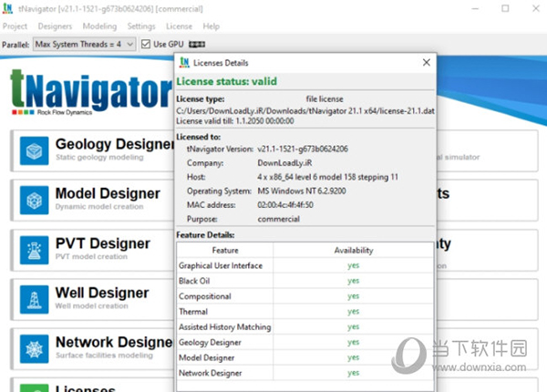
Task: Toggle the Use GPU checkbox
Action: [x=146, y=45]
